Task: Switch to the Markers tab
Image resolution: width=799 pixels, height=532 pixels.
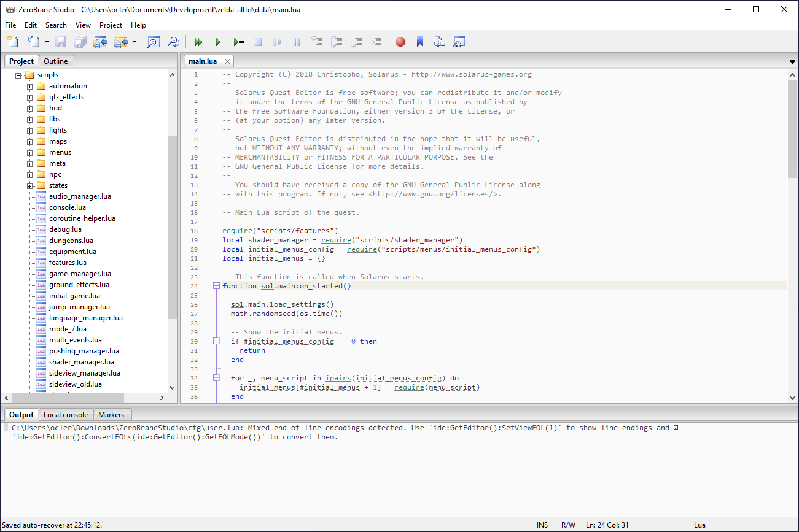Action: pyautogui.click(x=111, y=415)
